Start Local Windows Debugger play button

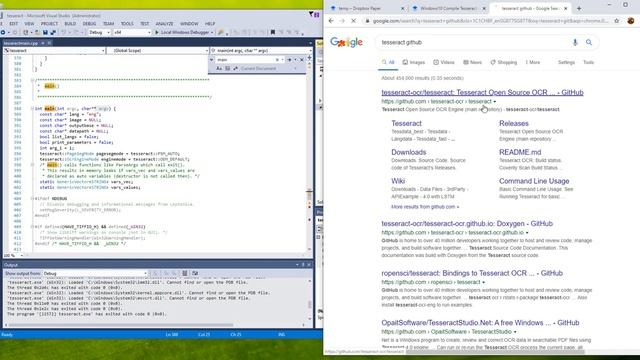pyautogui.click(x=156, y=32)
